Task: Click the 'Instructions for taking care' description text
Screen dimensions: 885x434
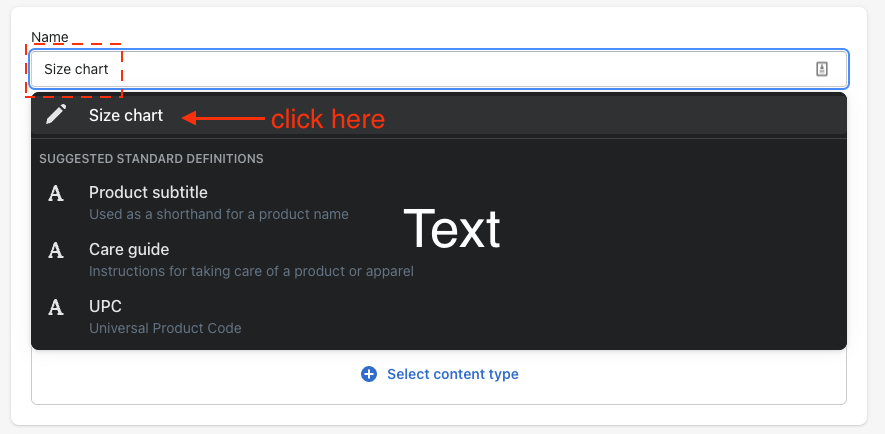Action: pyautogui.click(x=251, y=271)
